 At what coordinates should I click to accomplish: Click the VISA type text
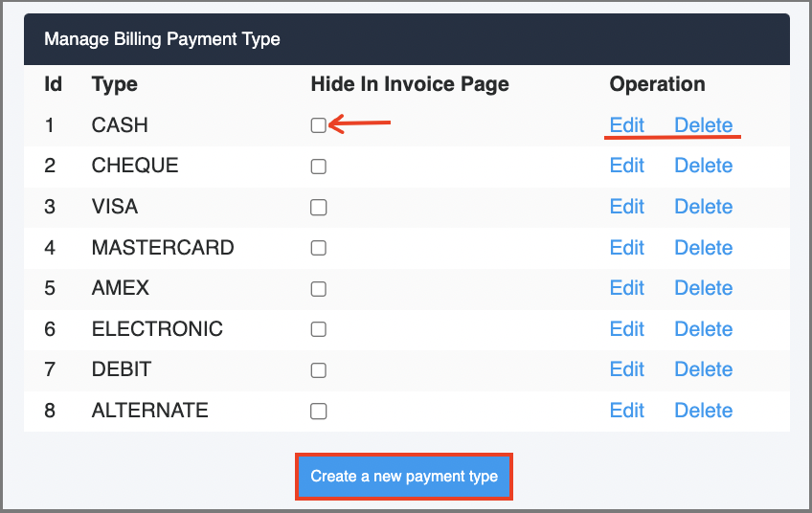115,207
